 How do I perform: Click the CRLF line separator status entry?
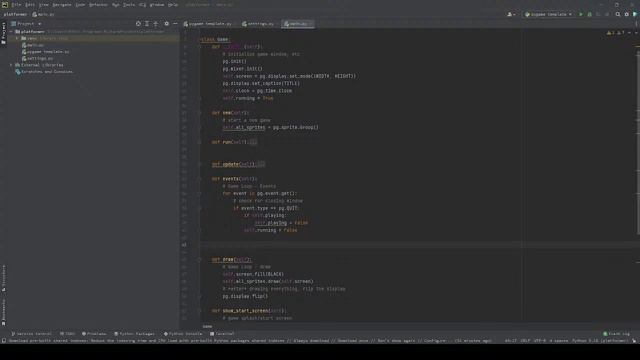coord(525,340)
